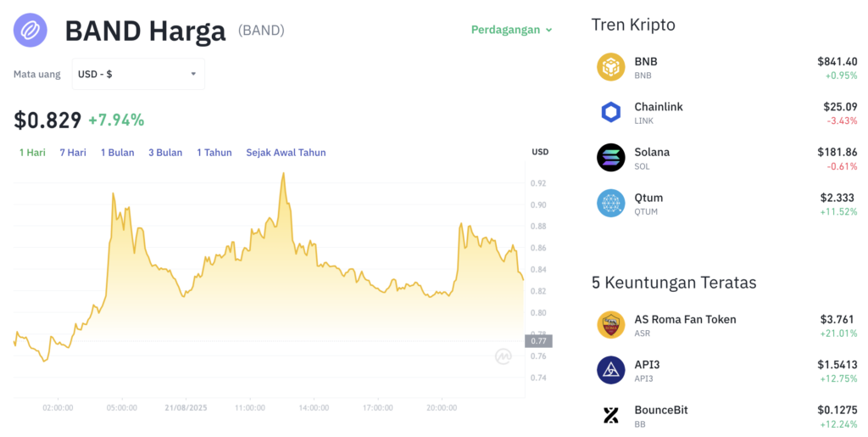Select the 1 Tahun time range
This screenshot has height=437, width=868.
coord(214,153)
